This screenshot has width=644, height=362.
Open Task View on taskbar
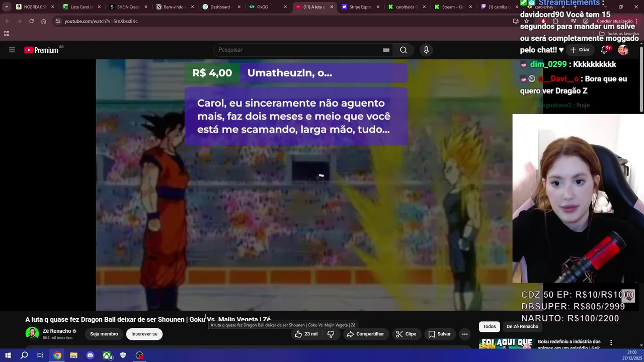[40, 355]
